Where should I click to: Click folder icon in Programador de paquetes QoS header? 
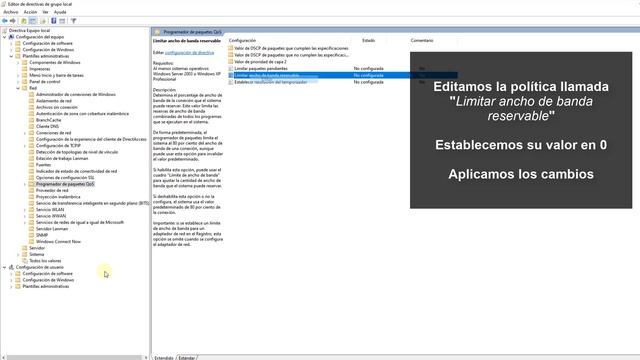(157, 32)
